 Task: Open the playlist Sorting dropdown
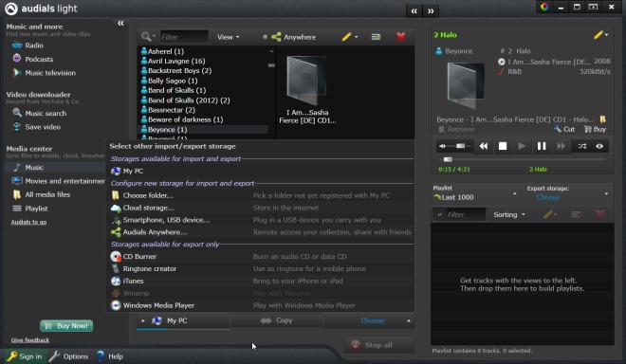[x=508, y=215]
